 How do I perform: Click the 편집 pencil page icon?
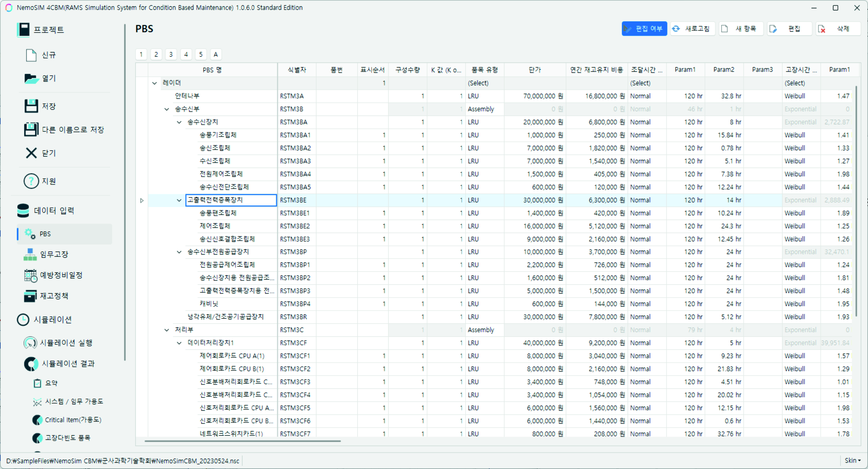(773, 29)
